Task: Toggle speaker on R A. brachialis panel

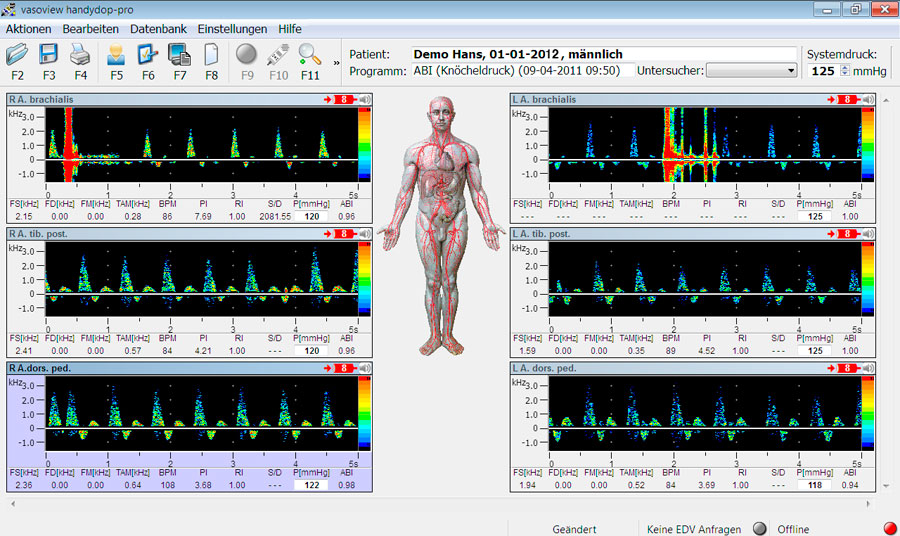Action: tap(365, 100)
